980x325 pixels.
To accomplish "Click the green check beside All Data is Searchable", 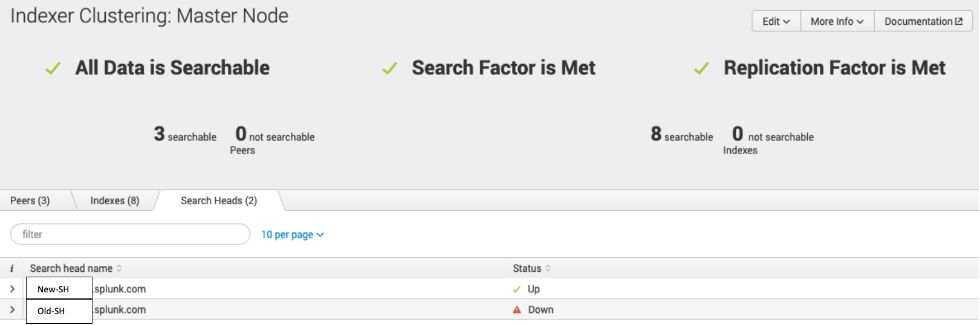I will point(53,68).
